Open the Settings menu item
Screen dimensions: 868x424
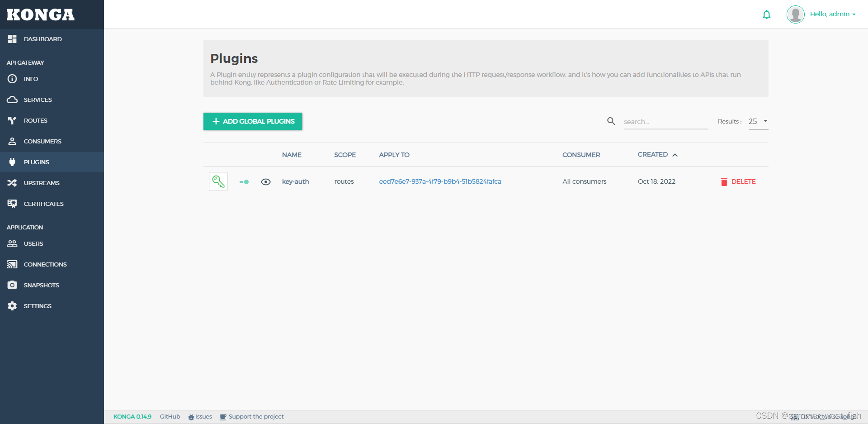pos(37,306)
